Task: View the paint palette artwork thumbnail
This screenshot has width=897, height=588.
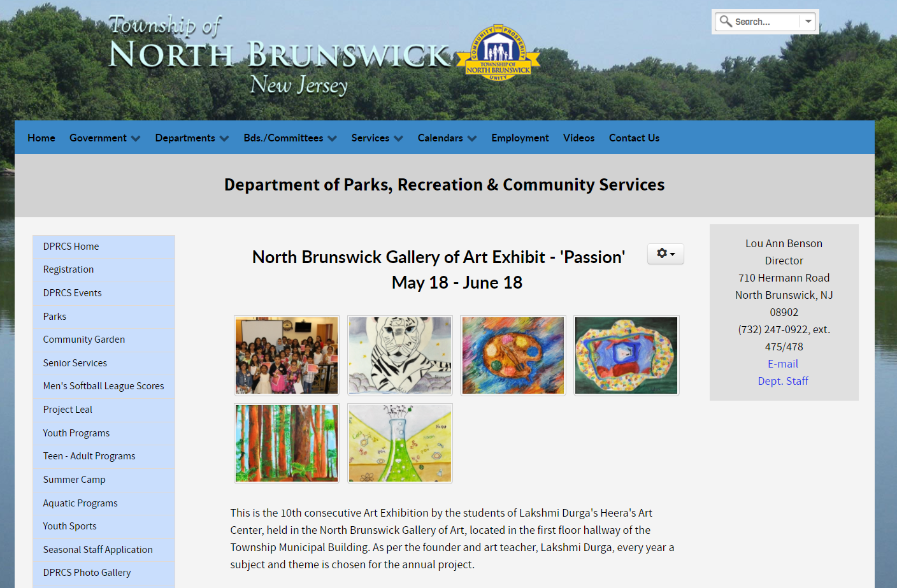Action: [x=513, y=355]
